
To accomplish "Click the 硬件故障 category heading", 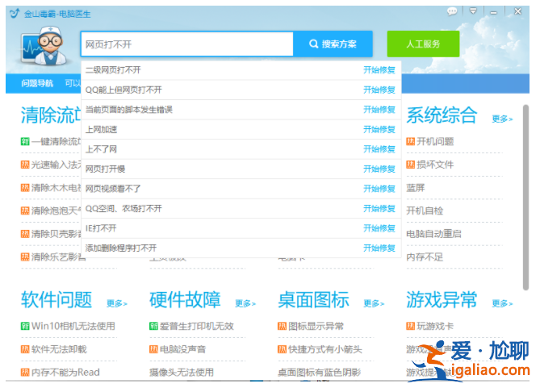I will click(185, 299).
